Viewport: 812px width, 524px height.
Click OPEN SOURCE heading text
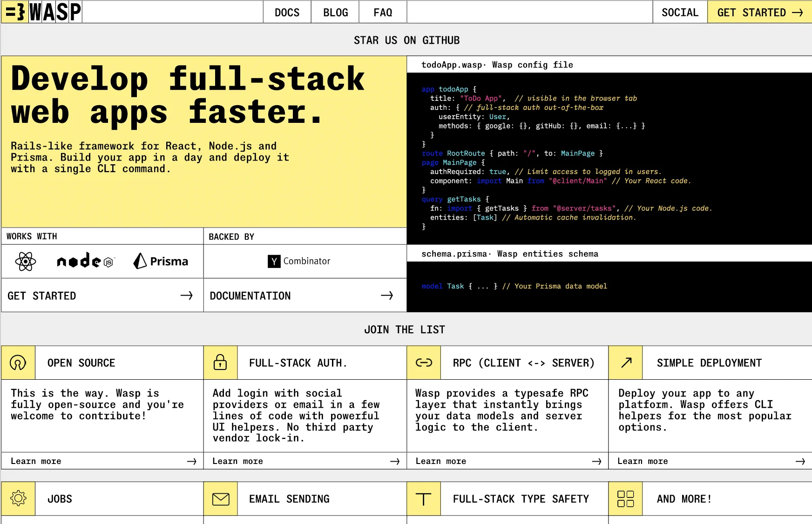tap(81, 363)
